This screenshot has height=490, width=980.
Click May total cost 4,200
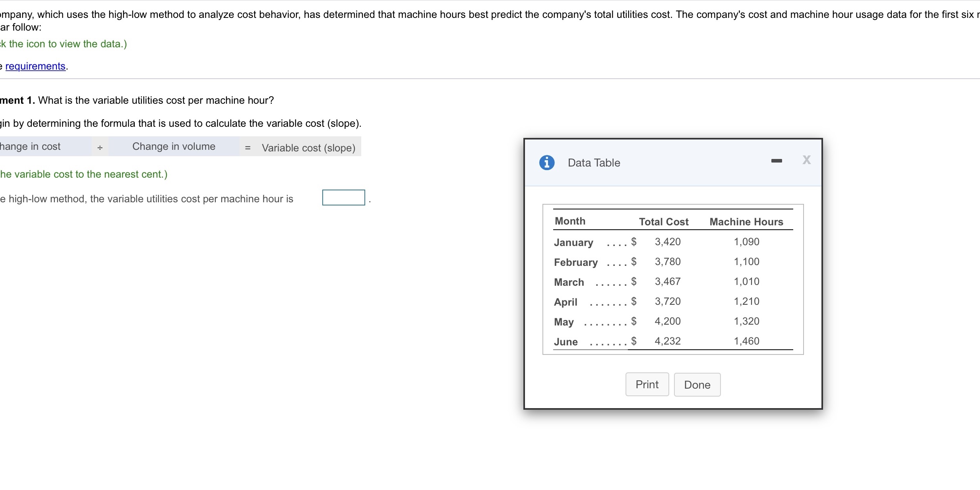(x=668, y=321)
